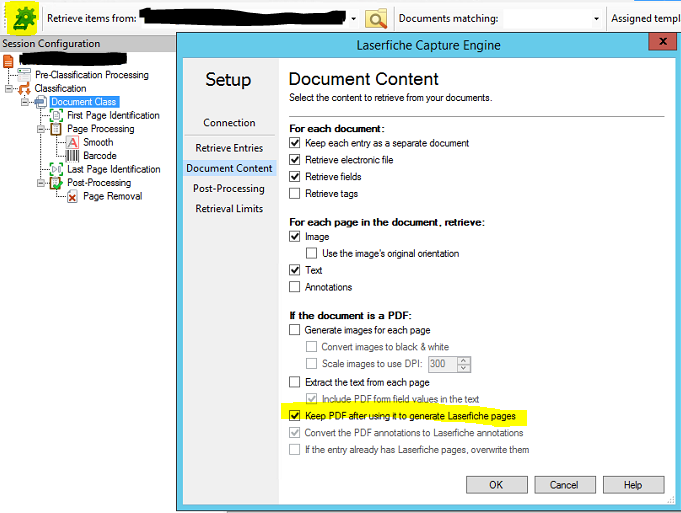Select the Document Content setup page

click(229, 168)
